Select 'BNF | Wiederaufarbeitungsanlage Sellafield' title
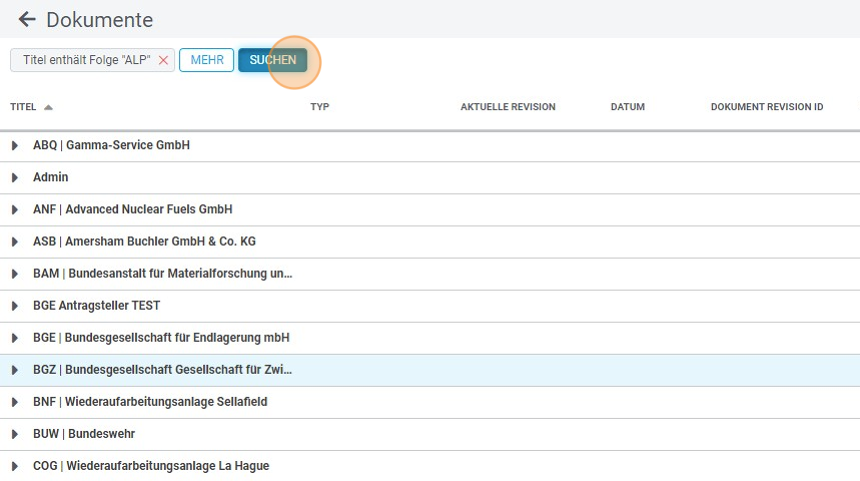This screenshot has height=481, width=860. click(x=150, y=401)
